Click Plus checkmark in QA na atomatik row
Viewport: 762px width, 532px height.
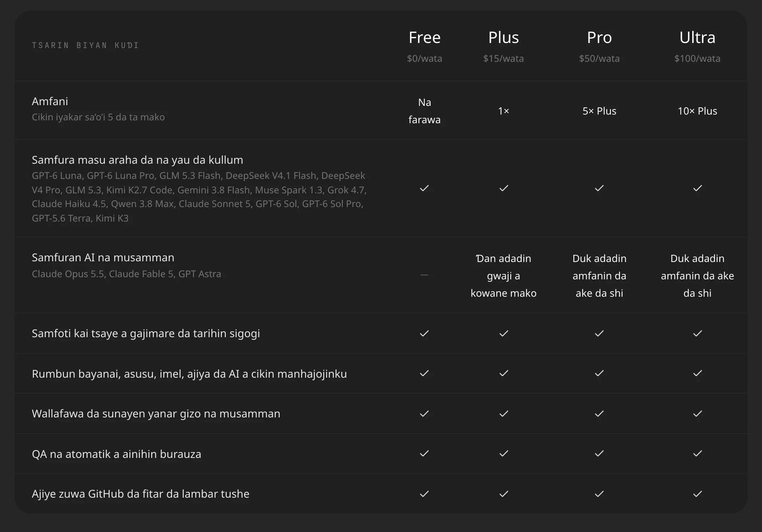click(504, 453)
